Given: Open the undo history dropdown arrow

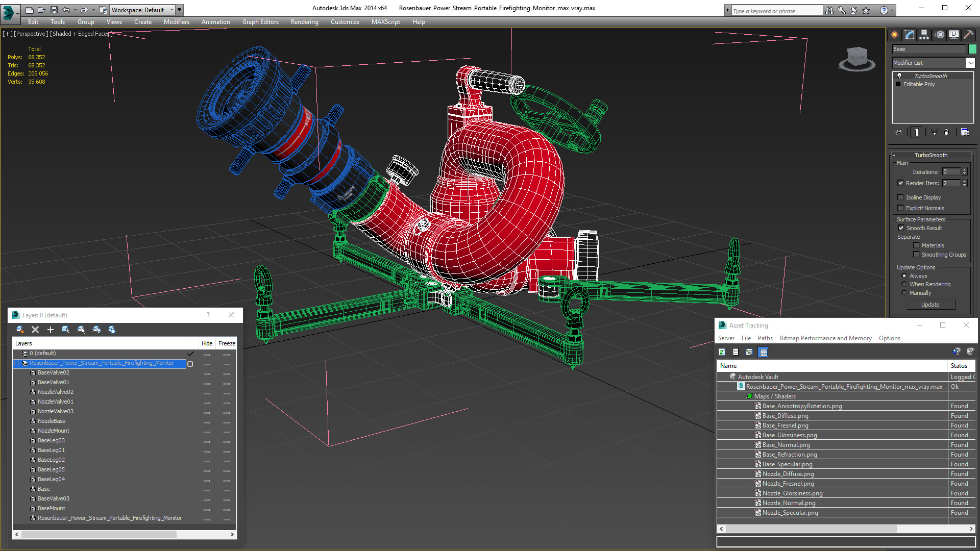Looking at the screenshot, I should pyautogui.click(x=75, y=10).
